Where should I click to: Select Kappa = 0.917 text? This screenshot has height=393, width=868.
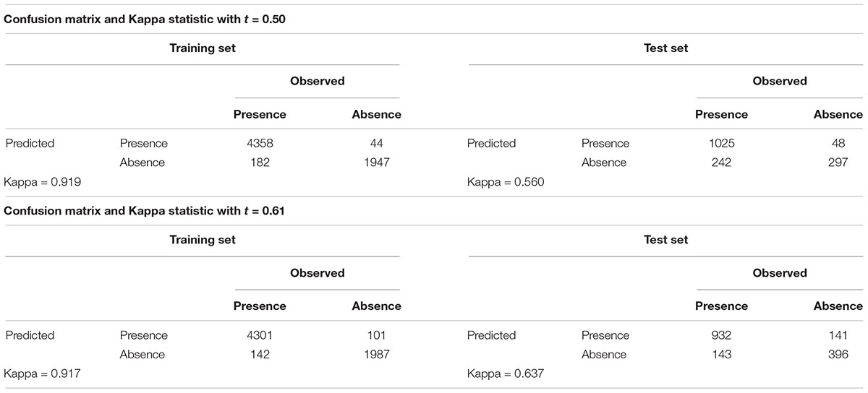(43, 373)
